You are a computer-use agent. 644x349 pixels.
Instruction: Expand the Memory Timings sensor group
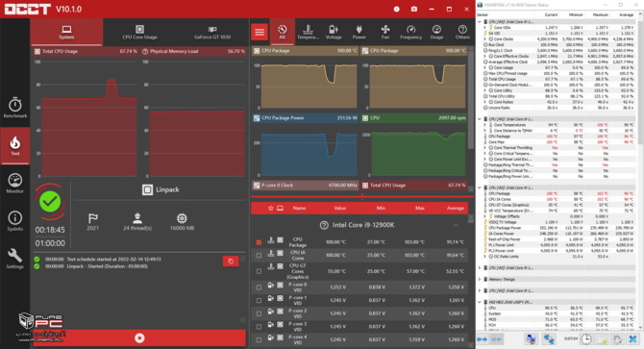[480, 279]
